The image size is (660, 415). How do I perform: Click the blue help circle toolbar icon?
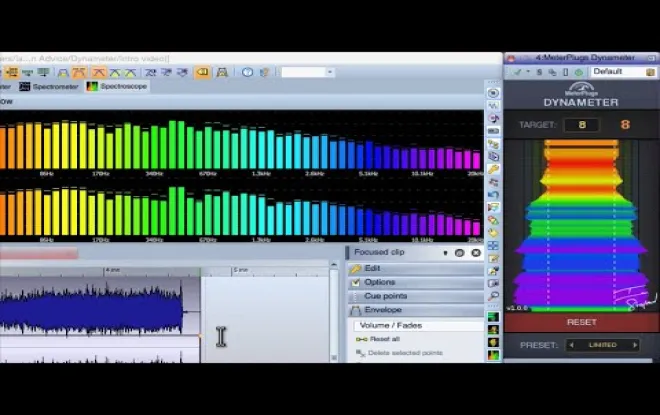pos(248,72)
